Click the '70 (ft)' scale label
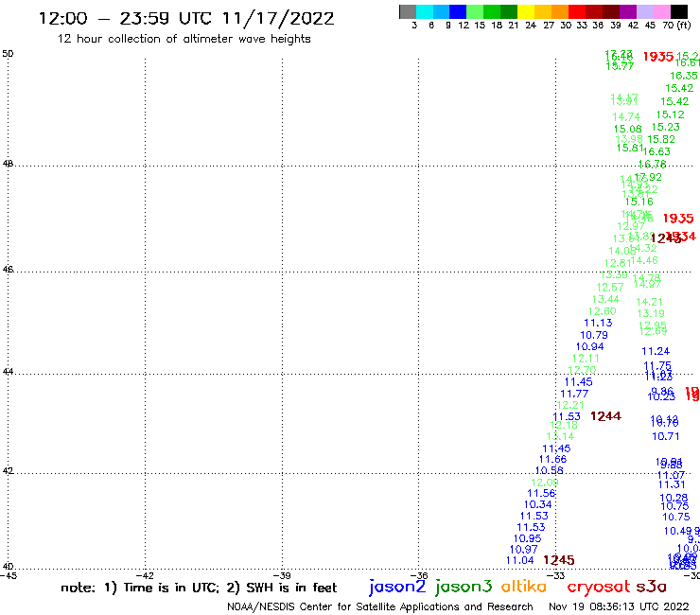 click(676, 26)
